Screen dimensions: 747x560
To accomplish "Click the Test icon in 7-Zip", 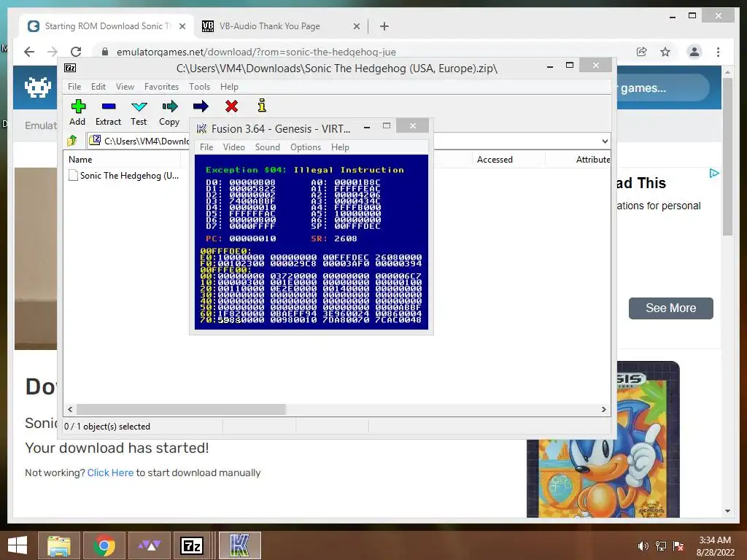I will [139, 106].
